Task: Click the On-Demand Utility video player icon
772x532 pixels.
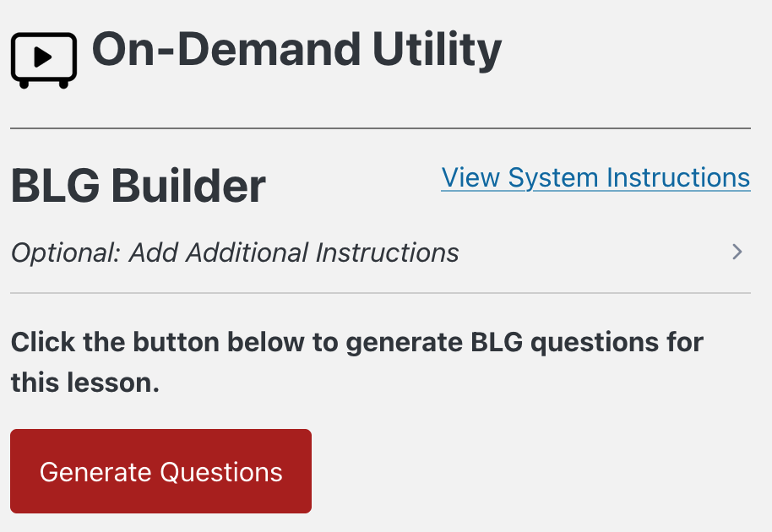Action: pos(44,59)
